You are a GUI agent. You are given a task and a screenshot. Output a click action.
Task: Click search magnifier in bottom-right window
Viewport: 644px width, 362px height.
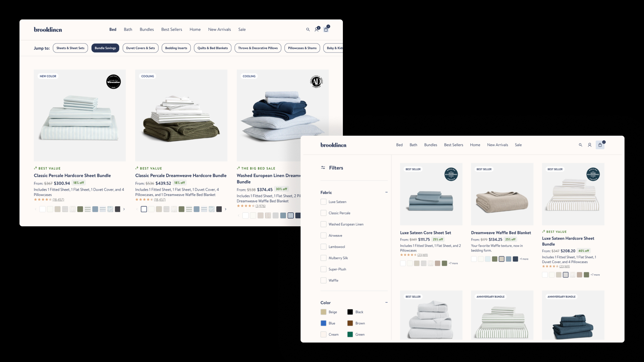(x=580, y=145)
